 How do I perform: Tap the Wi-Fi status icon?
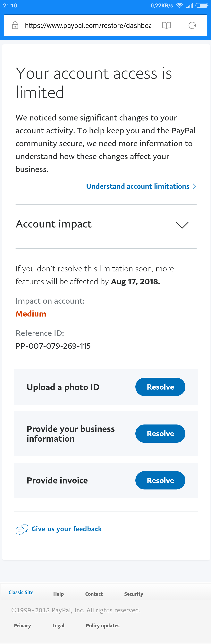pyautogui.click(x=179, y=5)
